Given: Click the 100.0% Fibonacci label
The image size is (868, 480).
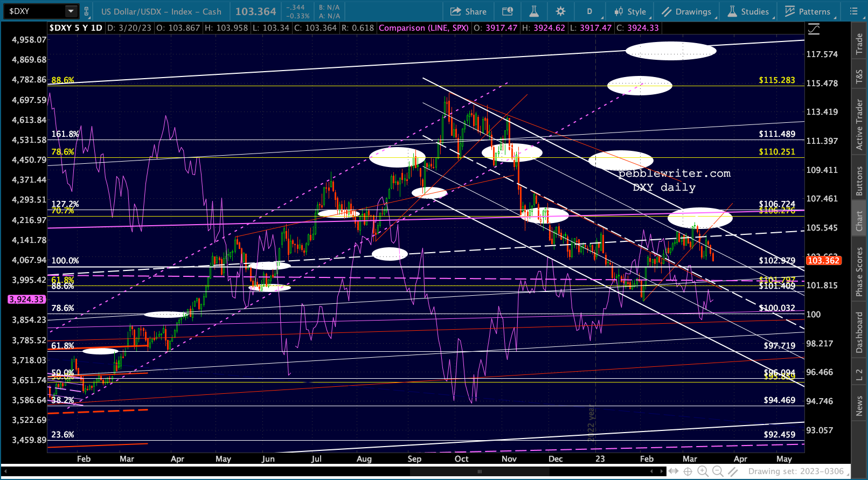Looking at the screenshot, I should [x=65, y=260].
